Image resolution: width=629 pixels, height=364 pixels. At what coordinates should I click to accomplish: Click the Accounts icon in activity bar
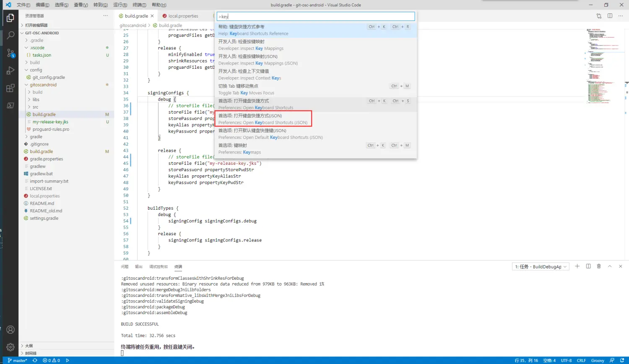point(10,330)
